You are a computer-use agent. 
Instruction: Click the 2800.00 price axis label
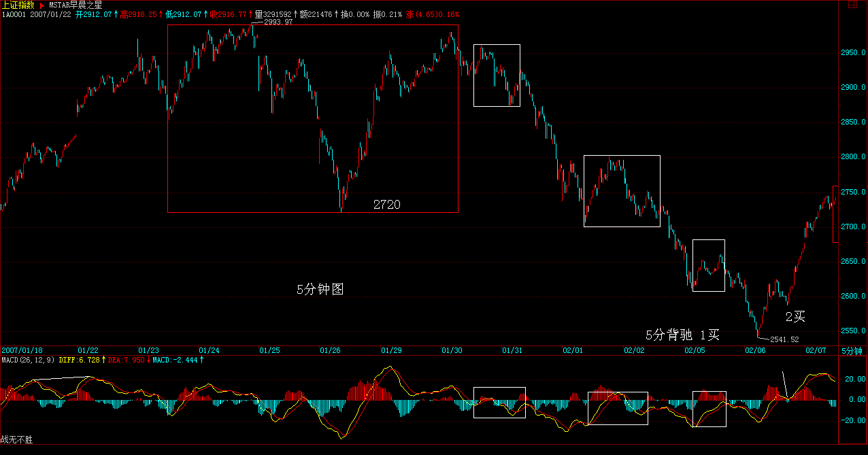point(853,156)
